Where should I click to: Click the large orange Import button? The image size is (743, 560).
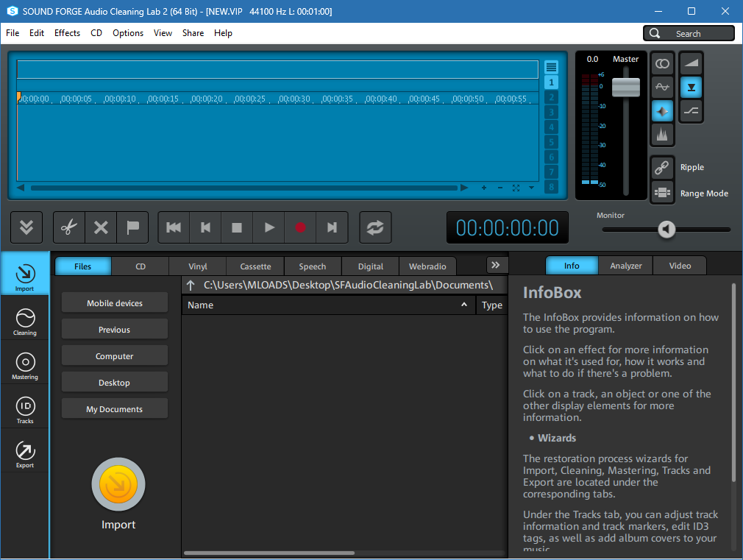(x=118, y=485)
